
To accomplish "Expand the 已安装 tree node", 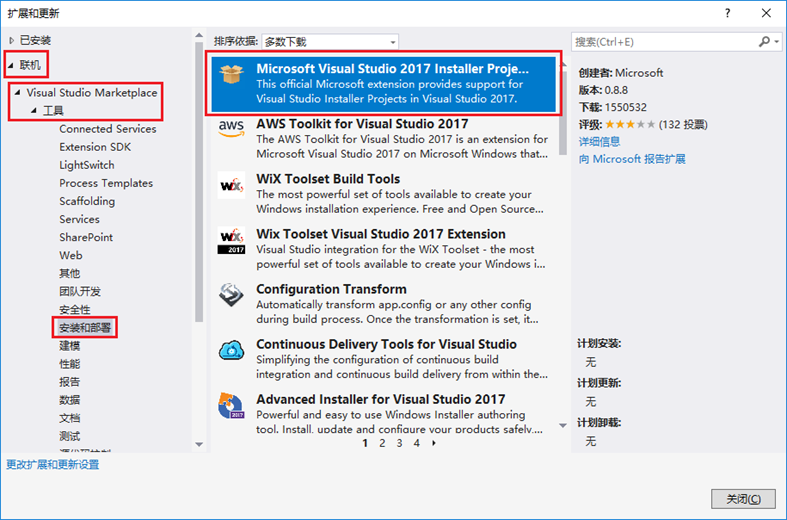I will point(12,40).
